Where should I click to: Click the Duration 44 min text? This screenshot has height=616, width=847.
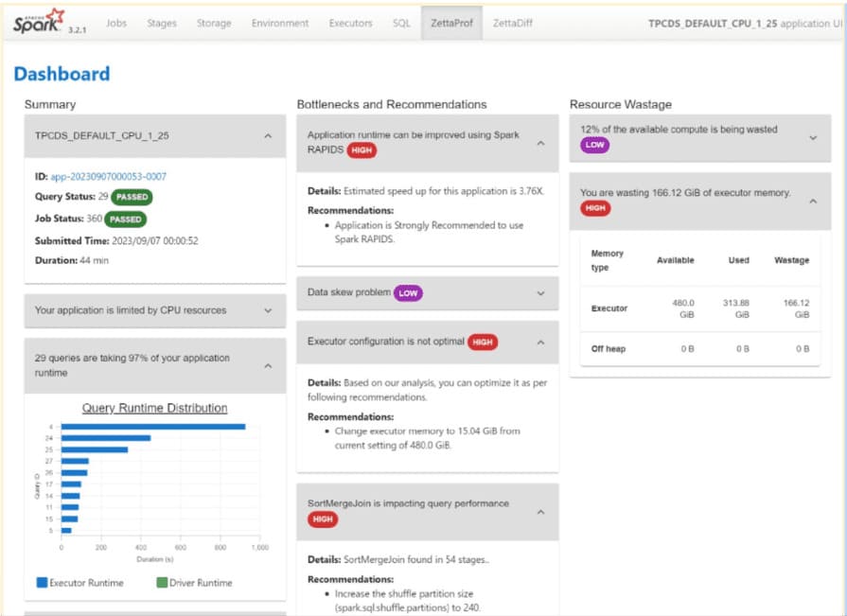pos(72,260)
